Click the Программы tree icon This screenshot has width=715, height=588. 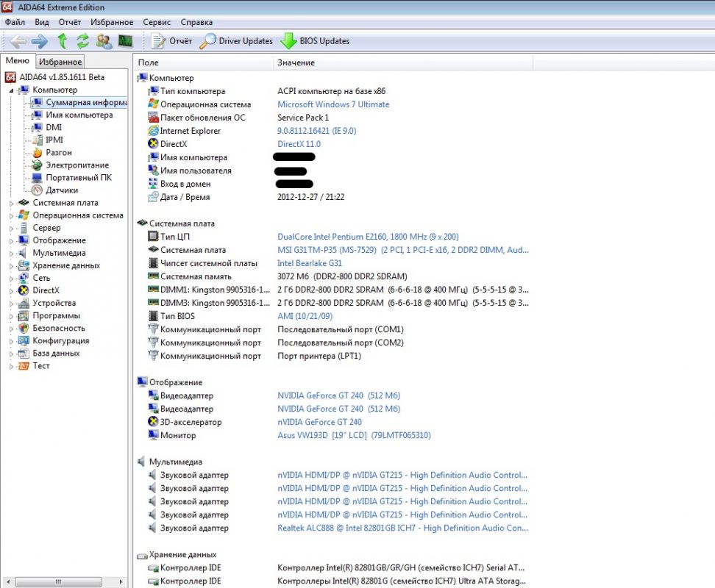[24, 315]
